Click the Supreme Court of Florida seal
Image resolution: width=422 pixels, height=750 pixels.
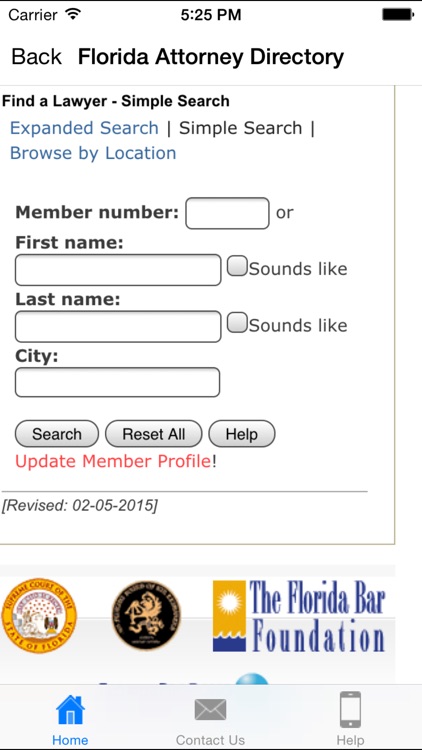point(39,615)
